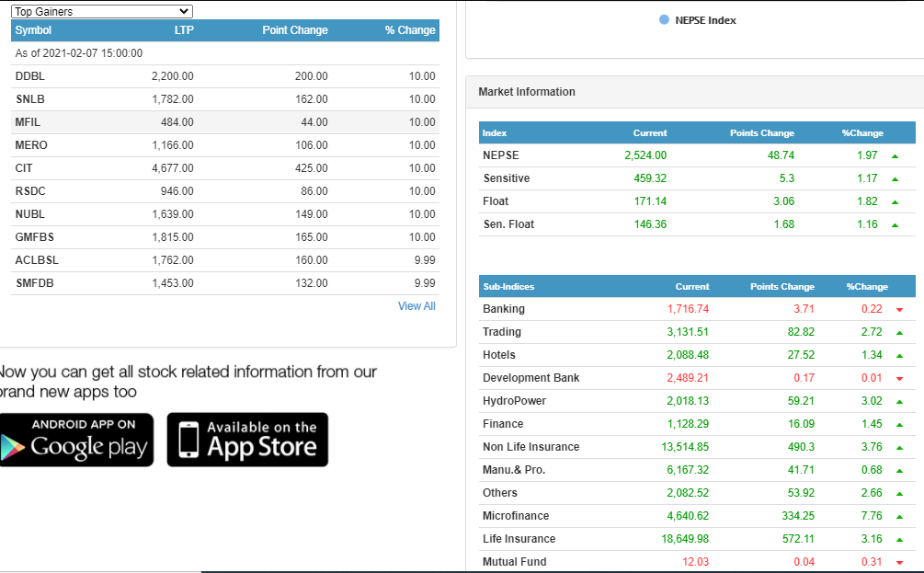Click the NEPSE green up arrow

[895, 156]
